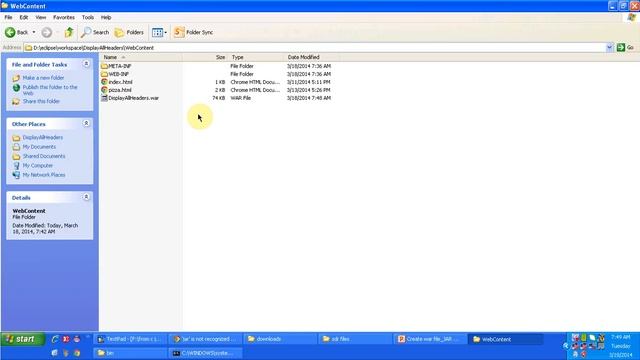Open the Windows Start menu
640x360 pixels.
[x=22, y=339]
